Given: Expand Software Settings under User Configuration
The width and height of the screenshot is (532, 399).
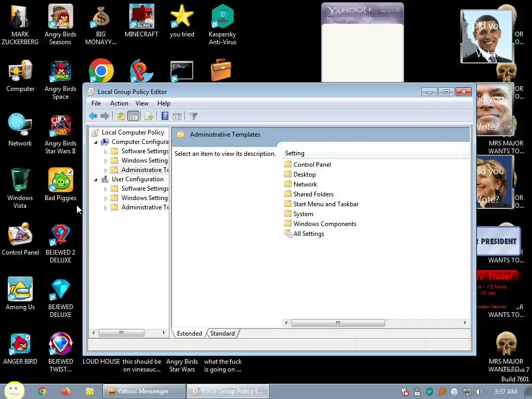Looking at the screenshot, I should [x=105, y=189].
